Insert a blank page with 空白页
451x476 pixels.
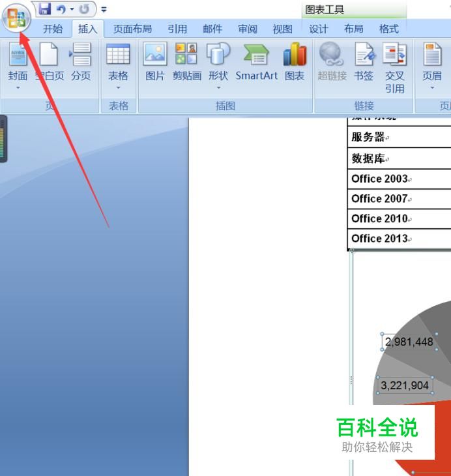click(49, 61)
